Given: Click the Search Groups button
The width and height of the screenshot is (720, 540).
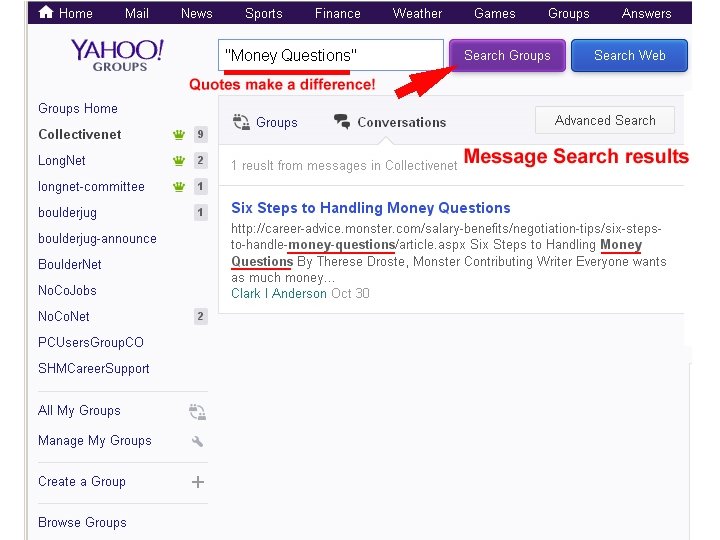Looking at the screenshot, I should tap(507, 56).
